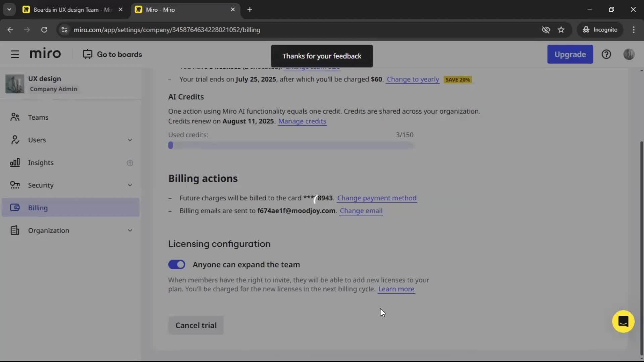Click the Users sidebar icon
The height and width of the screenshot is (362, 644).
click(x=15, y=140)
